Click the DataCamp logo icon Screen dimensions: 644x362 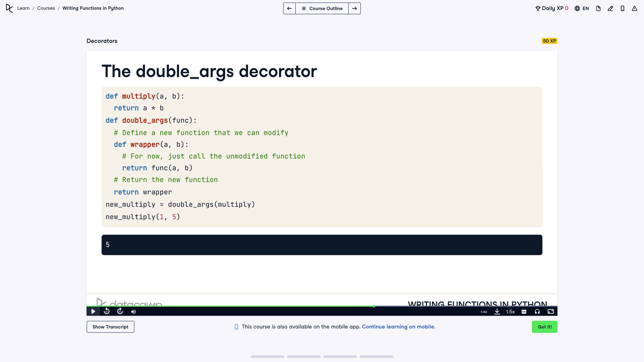pos(9,8)
